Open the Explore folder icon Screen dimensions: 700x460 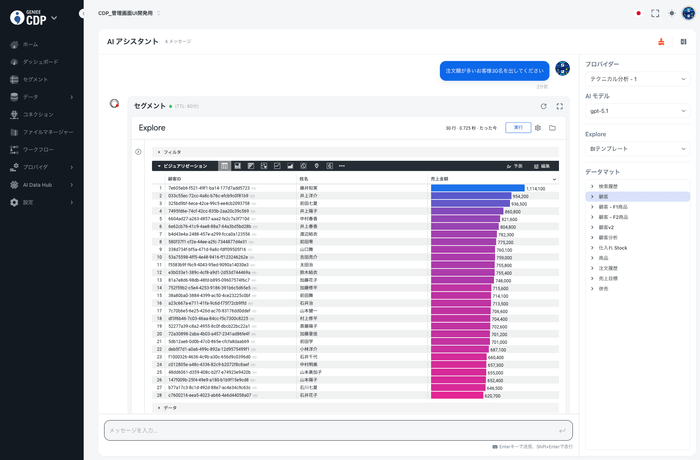pyautogui.click(x=552, y=128)
